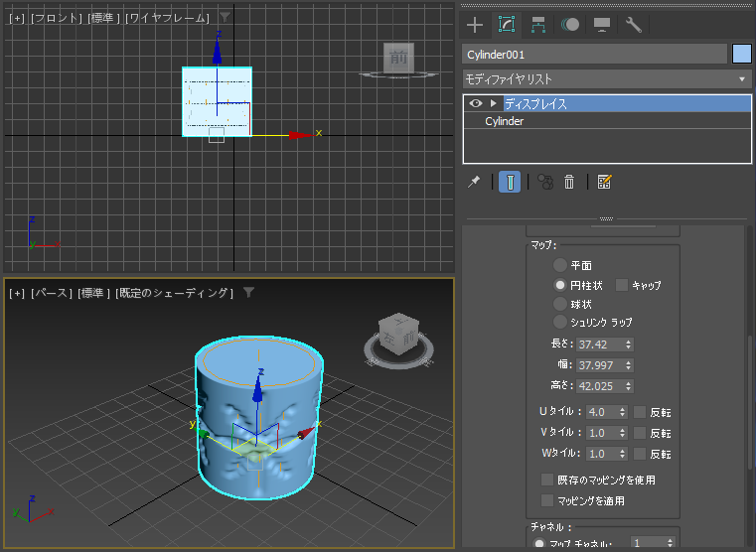Image resolution: width=756 pixels, height=552 pixels.
Task: Open the Display panel tab
Action: coord(602,25)
